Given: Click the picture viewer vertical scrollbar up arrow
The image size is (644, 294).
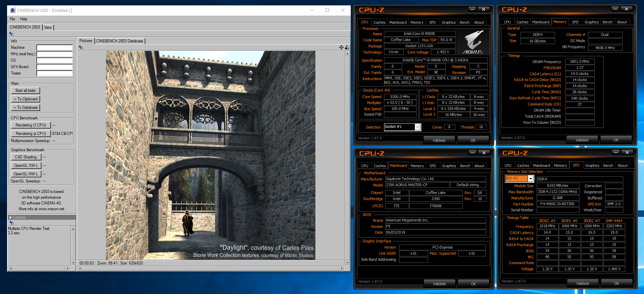Looking at the screenshot, I should (347, 54).
